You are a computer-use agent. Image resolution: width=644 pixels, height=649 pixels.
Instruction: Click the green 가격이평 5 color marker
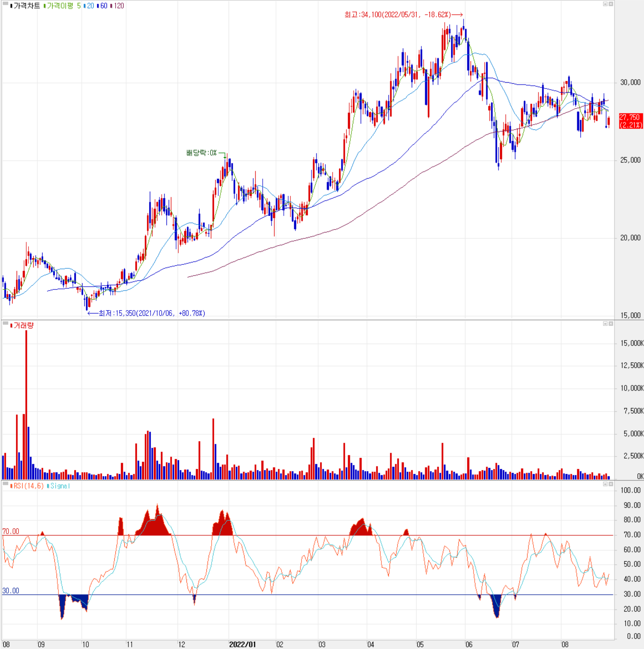coord(44,6)
